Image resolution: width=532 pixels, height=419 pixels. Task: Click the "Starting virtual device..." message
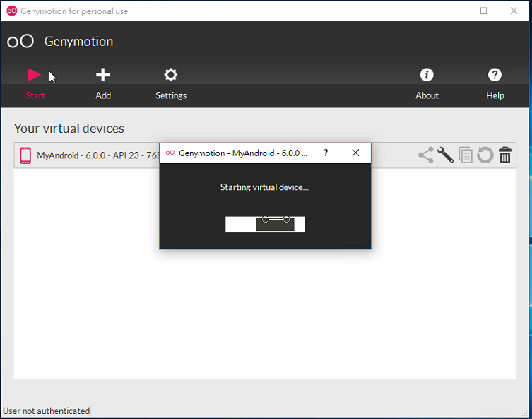(x=264, y=187)
